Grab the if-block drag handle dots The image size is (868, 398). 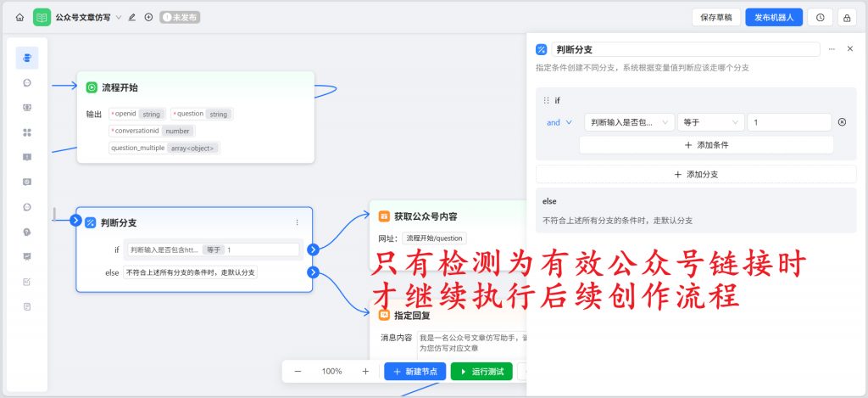click(x=547, y=100)
